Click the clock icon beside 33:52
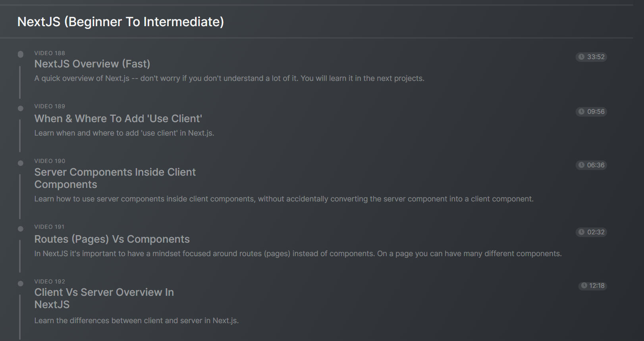The height and width of the screenshot is (341, 644). [581, 57]
